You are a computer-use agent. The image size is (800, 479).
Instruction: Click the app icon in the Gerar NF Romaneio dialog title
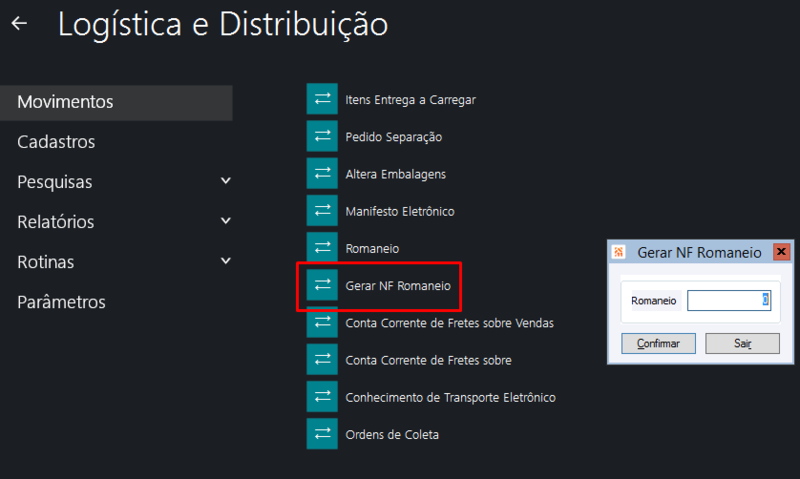pos(619,252)
